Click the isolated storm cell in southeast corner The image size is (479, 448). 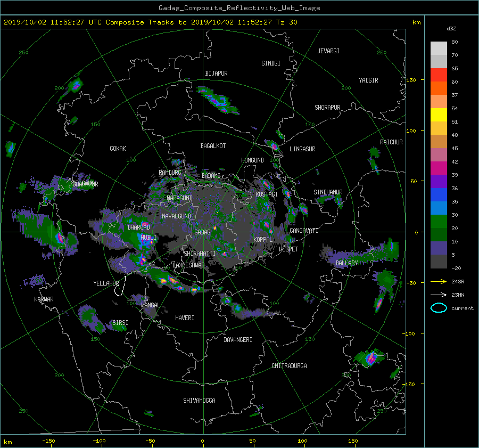pos(370,358)
